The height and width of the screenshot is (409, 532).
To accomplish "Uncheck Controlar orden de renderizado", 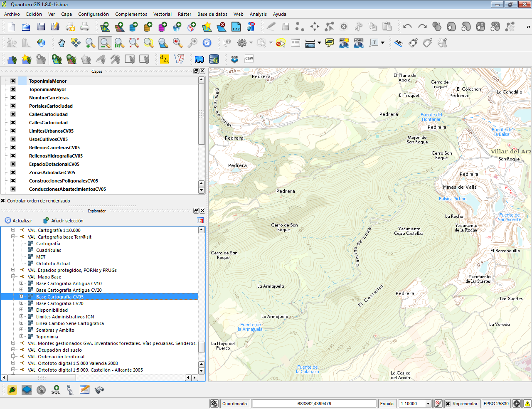I will coord(3,200).
